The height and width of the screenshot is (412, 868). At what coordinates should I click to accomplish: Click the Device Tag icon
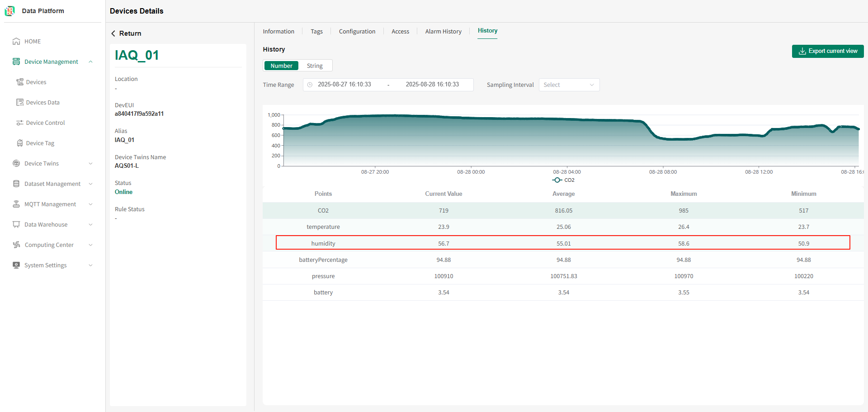click(20, 143)
